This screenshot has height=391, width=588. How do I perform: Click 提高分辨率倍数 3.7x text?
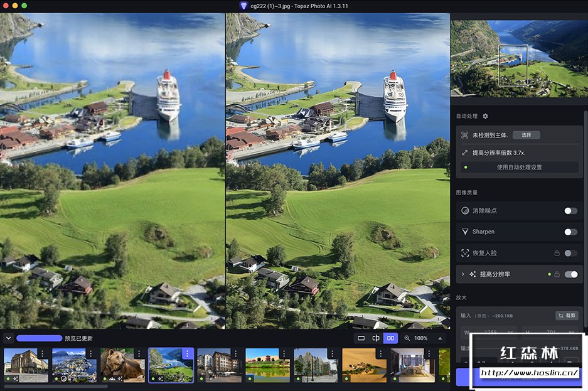499,153
